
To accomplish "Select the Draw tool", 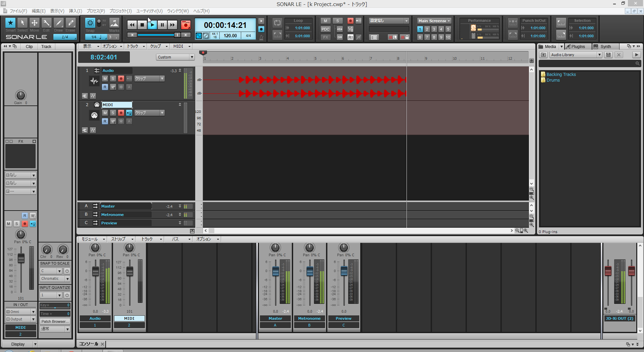I will 58,23.
